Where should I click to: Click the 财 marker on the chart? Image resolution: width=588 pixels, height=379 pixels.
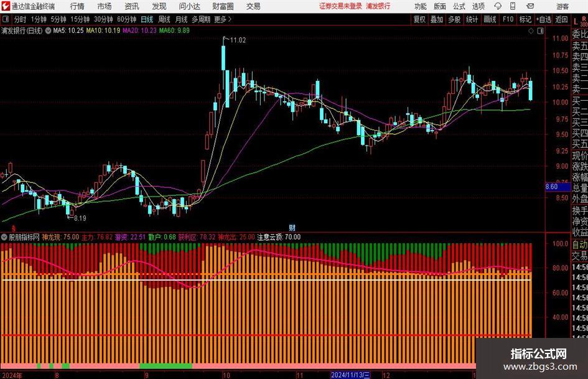(x=292, y=227)
